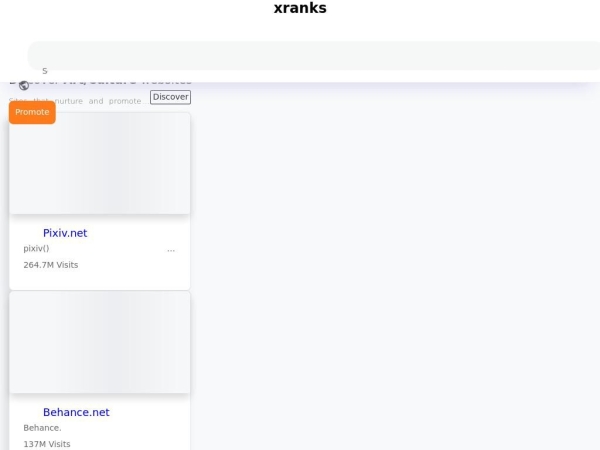Open the Behance.net link
Image resolution: width=600 pixels, height=450 pixels.
tap(76, 412)
